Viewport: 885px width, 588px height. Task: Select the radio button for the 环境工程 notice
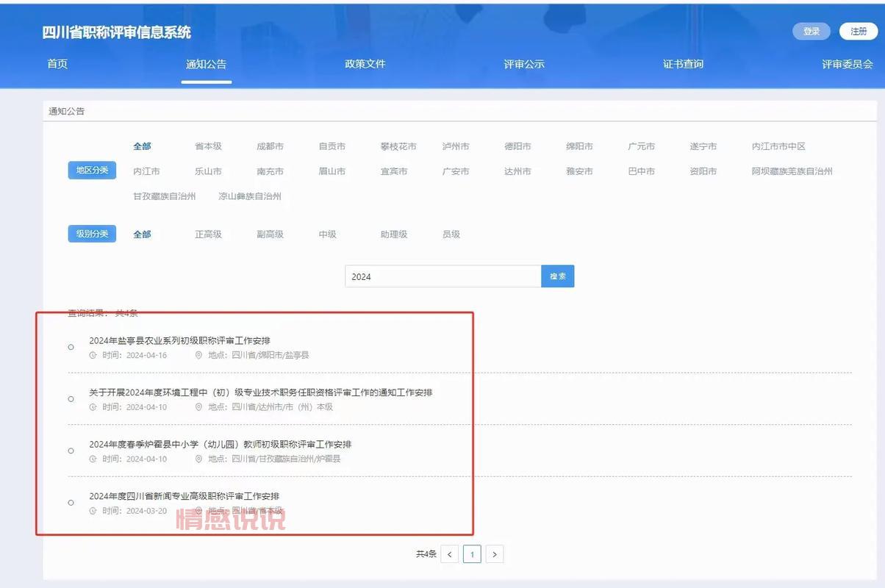point(71,399)
